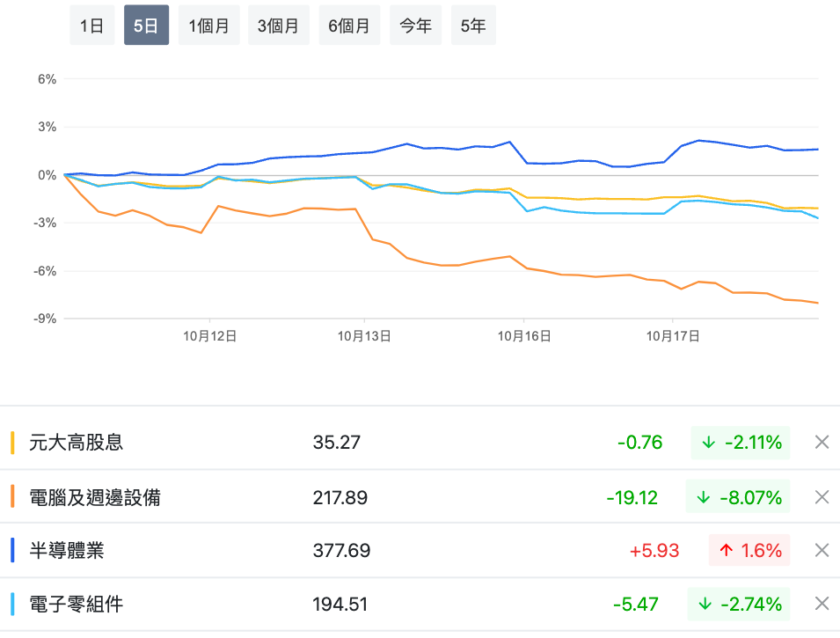Remove 電腦及週邊設備 with its X icon
The width and height of the screenshot is (840, 638).
822,497
